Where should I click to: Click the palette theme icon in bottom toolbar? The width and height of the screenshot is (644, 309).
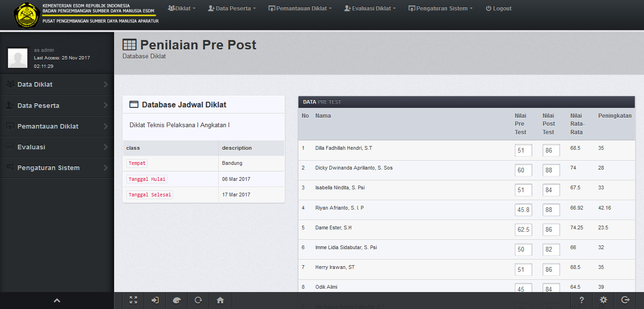(177, 300)
